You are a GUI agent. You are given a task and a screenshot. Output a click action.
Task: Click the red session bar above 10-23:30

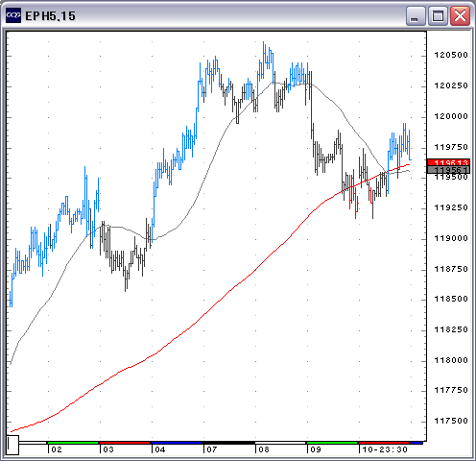[384, 443]
